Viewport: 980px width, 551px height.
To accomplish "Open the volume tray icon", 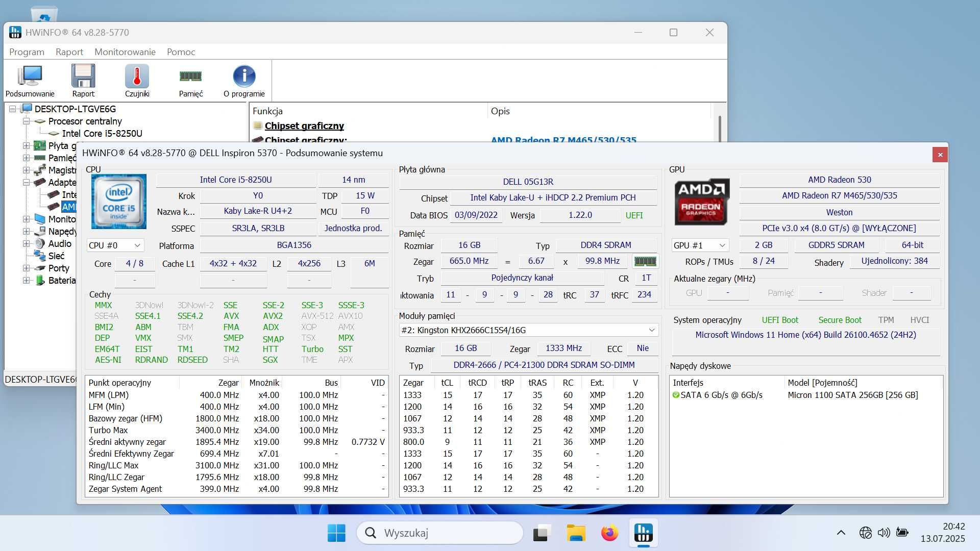I will click(884, 533).
